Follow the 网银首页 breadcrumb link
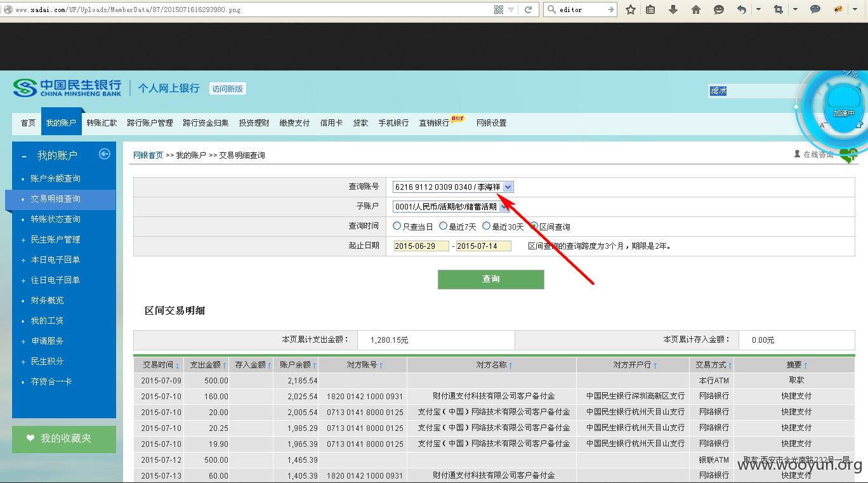The width and height of the screenshot is (868, 483). (x=148, y=155)
